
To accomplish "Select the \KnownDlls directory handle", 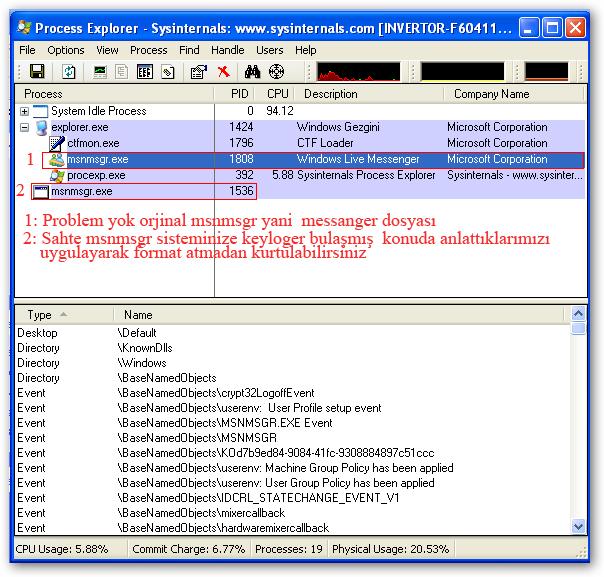I will [293, 348].
